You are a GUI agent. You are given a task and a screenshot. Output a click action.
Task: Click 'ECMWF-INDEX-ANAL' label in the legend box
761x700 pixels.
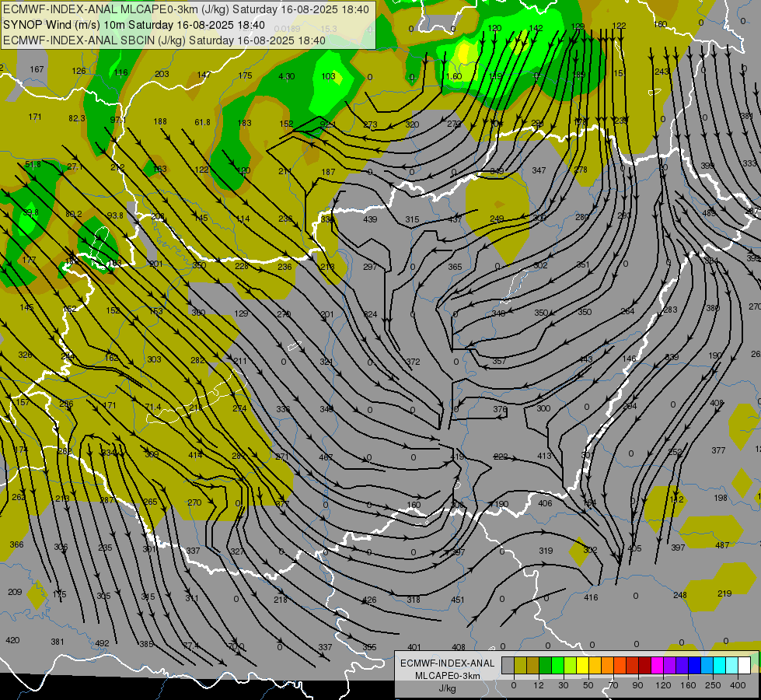(448, 663)
